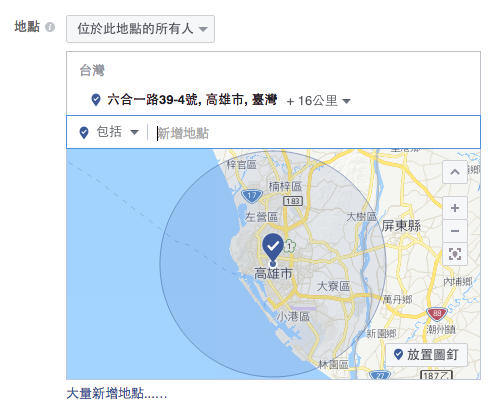Click the 屏東縣 label on the map
498x411 pixels.
(401, 226)
